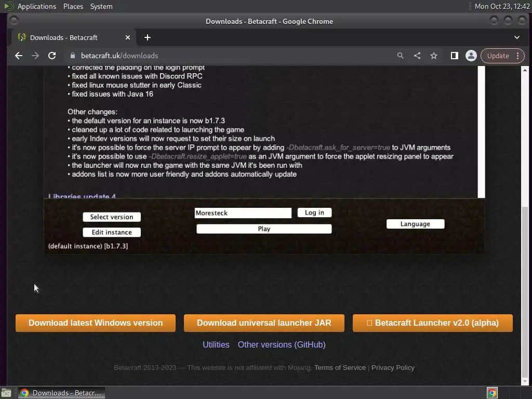
Task: Open a new tab with the plus button
Action: point(147,37)
